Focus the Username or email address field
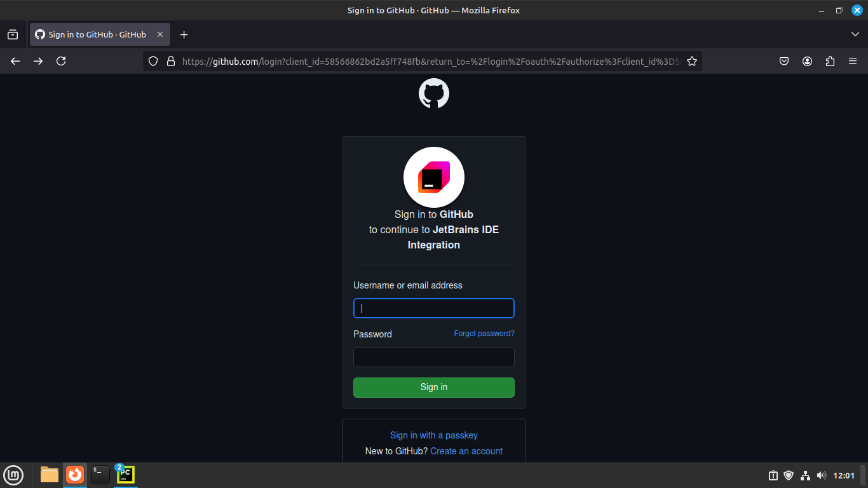Viewport: 868px width, 488px height. pos(434,308)
